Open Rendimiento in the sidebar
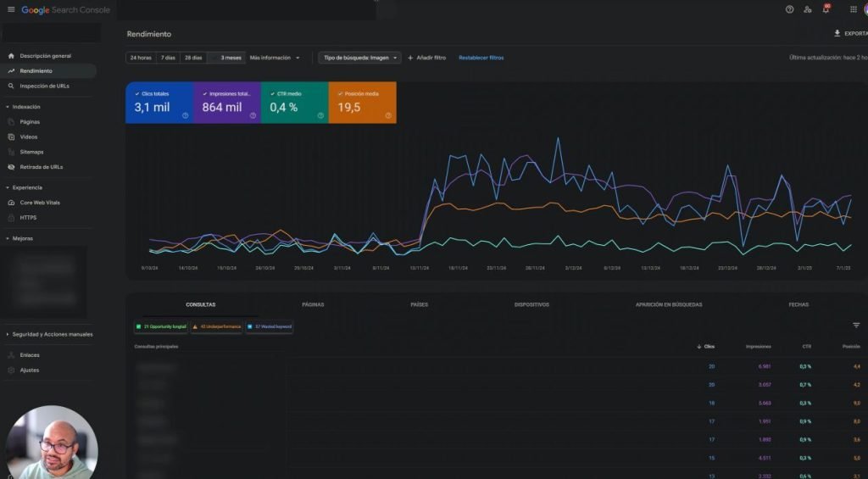 click(x=48, y=71)
